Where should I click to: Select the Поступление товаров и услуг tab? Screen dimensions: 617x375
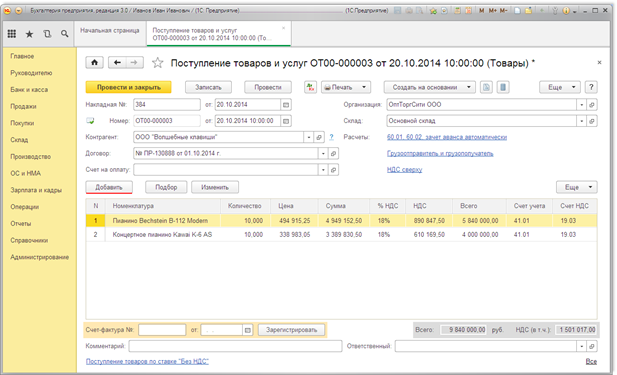click(219, 34)
